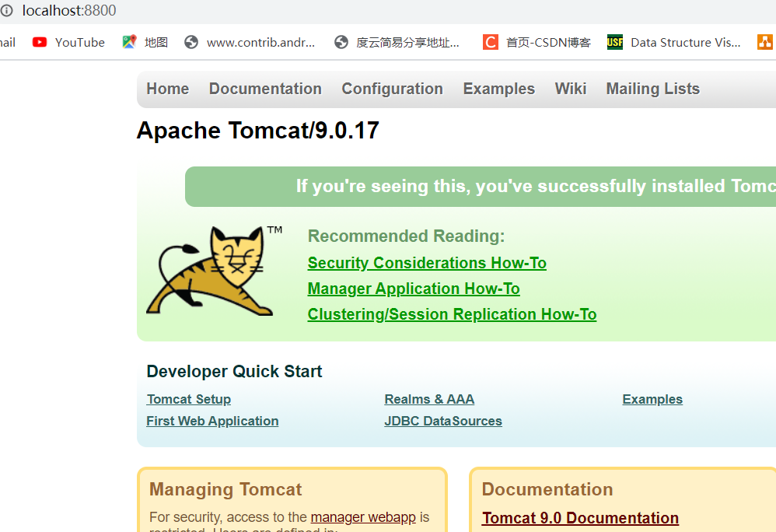Click the Recommended Reading heading
Screen dimensions: 776x532
coord(407,236)
